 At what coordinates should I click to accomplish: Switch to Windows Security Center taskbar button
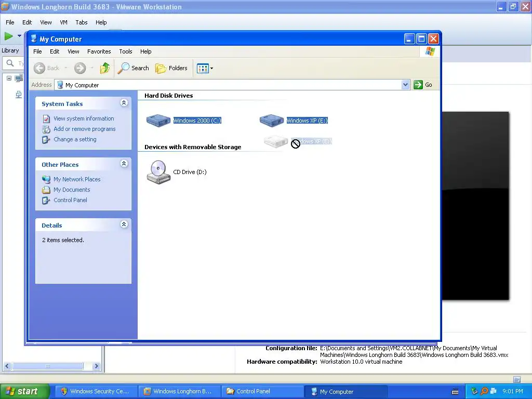tap(96, 391)
